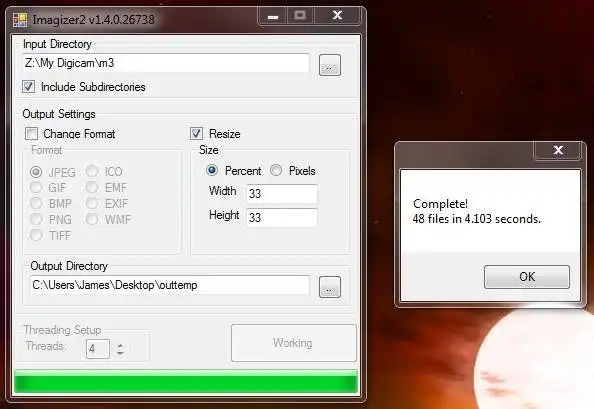Screen dimensions: 594x409
Task: Browse for the Output Directory folder
Action: coord(330,287)
